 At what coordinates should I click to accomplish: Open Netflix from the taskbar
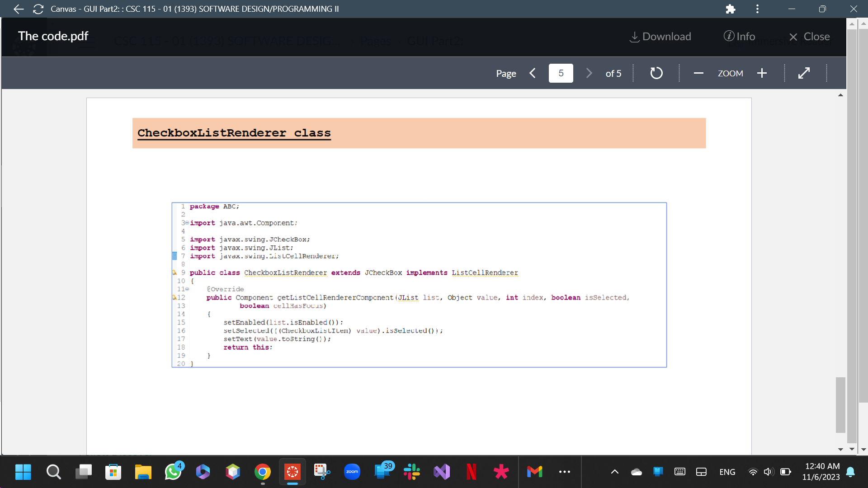472,472
